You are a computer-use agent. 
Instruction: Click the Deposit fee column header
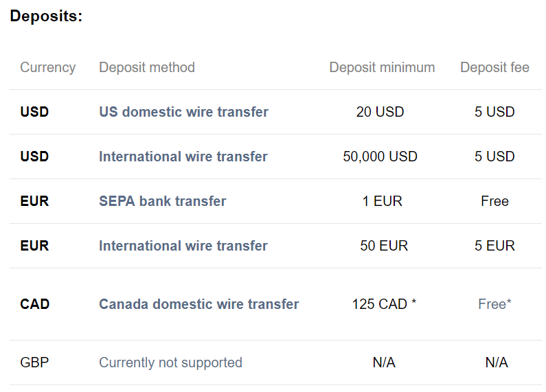click(x=494, y=67)
